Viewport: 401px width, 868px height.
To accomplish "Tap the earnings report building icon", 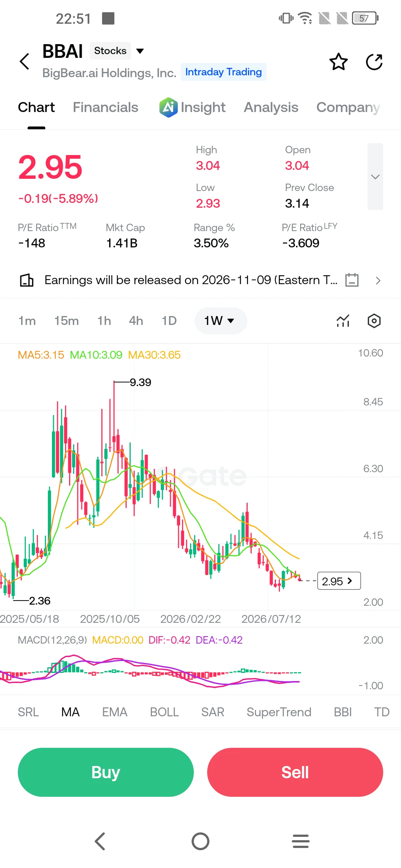I will pyautogui.click(x=26, y=280).
